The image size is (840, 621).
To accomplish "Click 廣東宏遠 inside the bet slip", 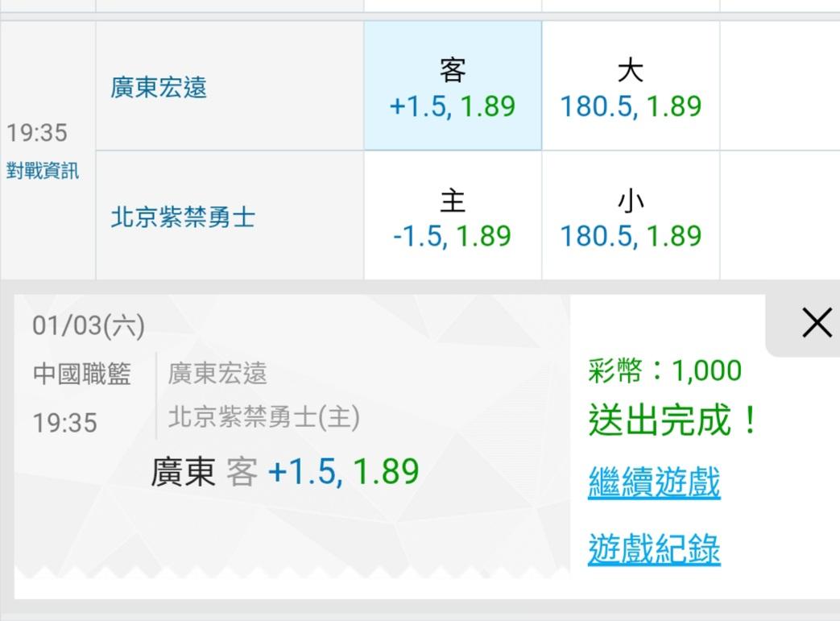I will [x=217, y=374].
